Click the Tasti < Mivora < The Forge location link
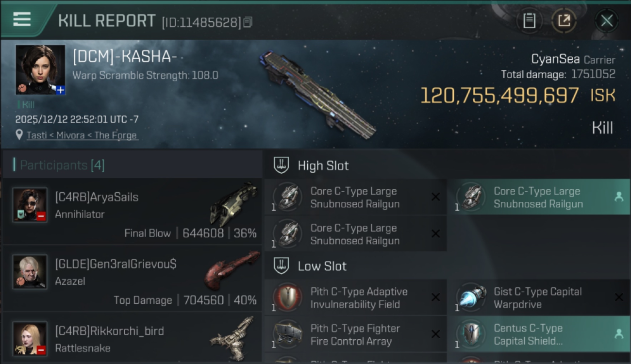 [x=83, y=135]
